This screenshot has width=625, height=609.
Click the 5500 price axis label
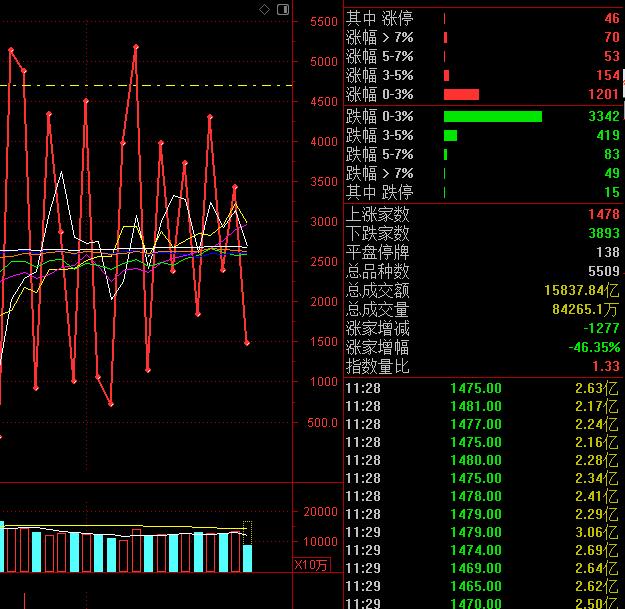click(324, 22)
